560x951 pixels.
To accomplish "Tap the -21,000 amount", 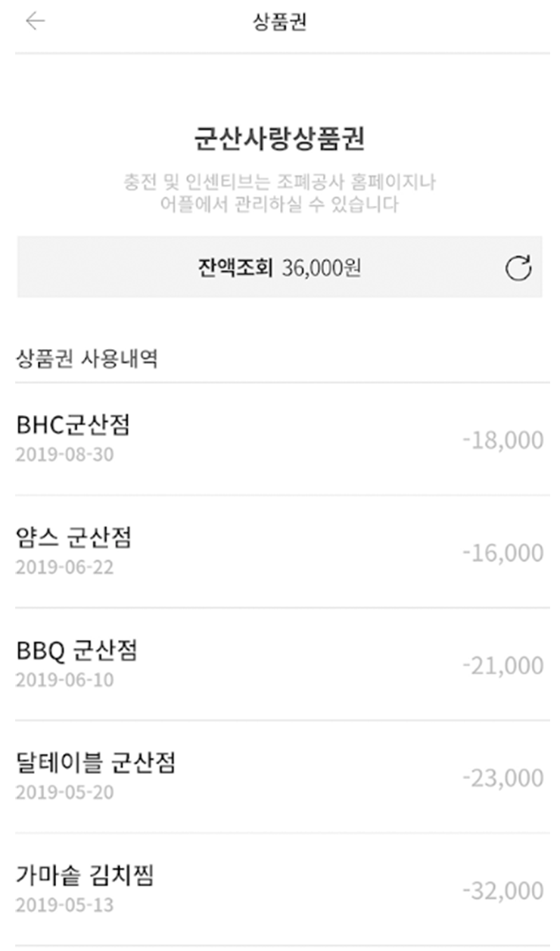I will click(502, 666).
